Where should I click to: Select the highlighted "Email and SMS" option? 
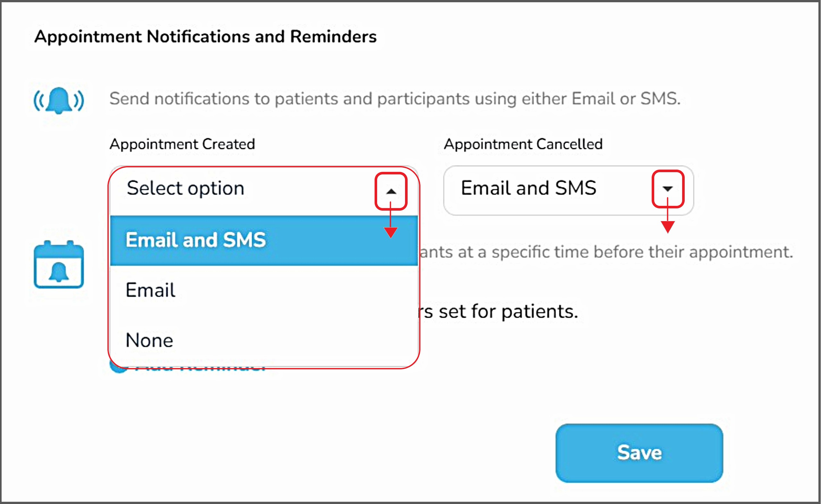(263, 240)
